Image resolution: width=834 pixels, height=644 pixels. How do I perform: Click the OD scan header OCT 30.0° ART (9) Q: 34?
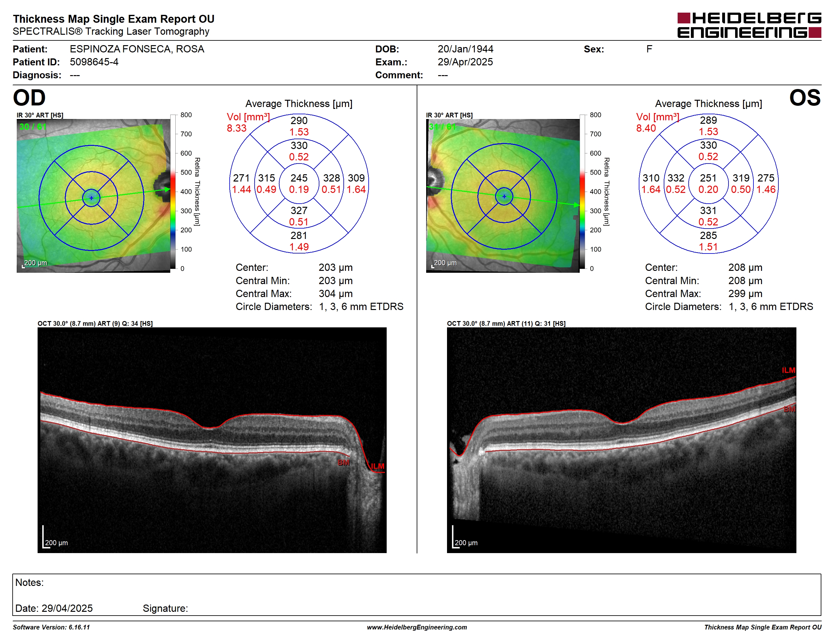coord(95,324)
